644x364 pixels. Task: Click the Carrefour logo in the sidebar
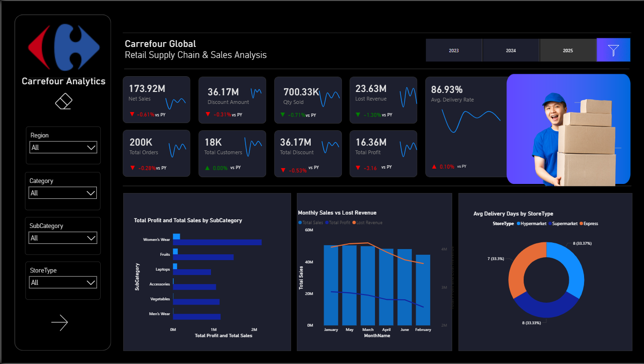pyautogui.click(x=63, y=47)
